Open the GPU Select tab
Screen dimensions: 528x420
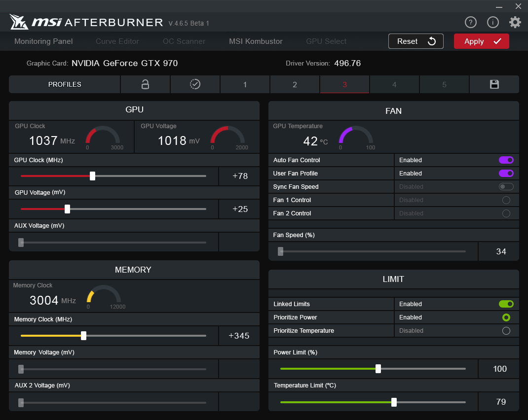(x=326, y=41)
